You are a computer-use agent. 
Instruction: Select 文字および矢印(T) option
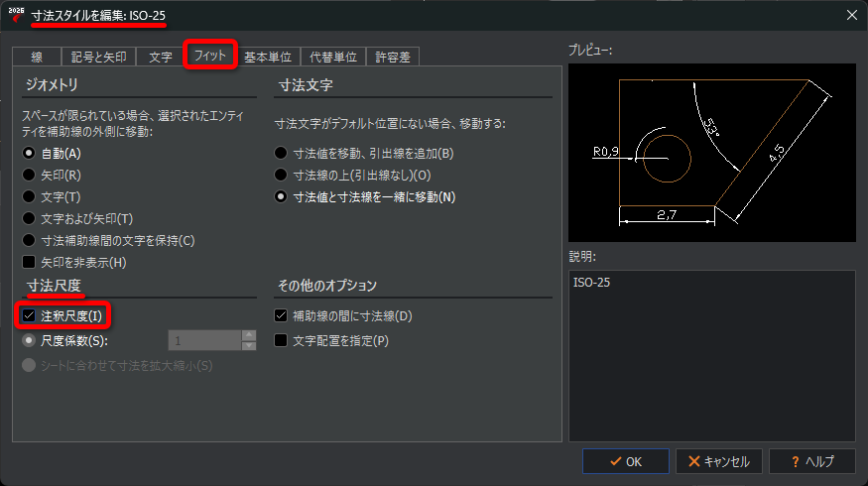(x=30, y=219)
